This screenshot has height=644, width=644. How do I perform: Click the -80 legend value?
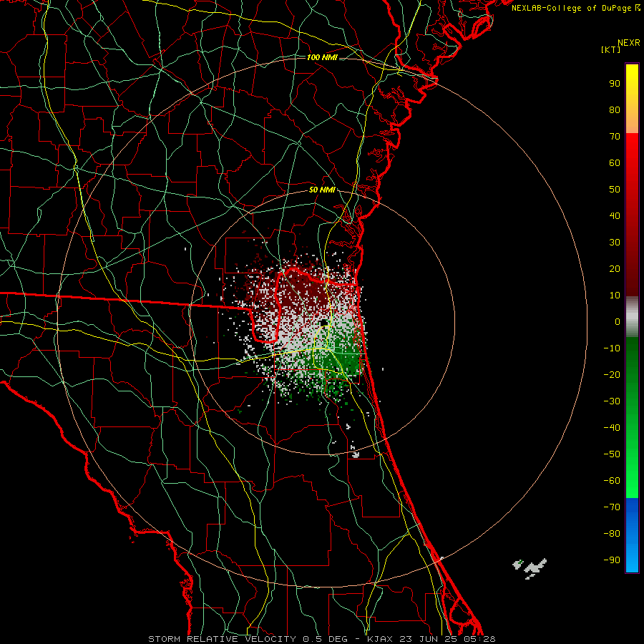pyautogui.click(x=612, y=534)
